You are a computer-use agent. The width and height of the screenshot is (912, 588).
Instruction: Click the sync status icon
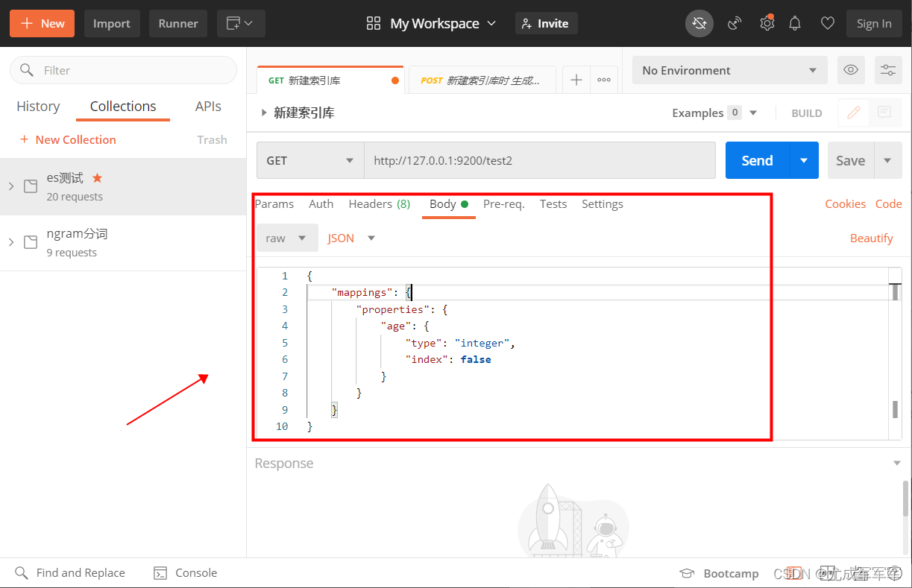coord(699,23)
